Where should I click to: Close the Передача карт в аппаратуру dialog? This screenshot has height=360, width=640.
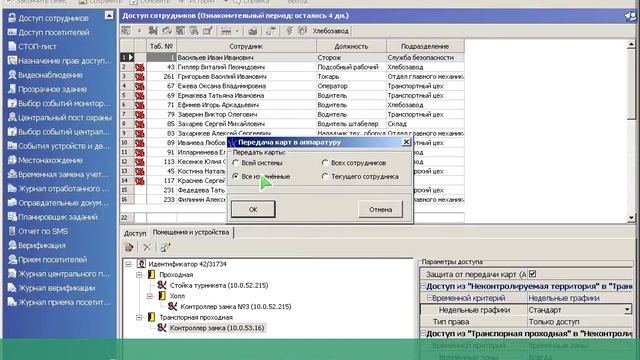point(406,142)
